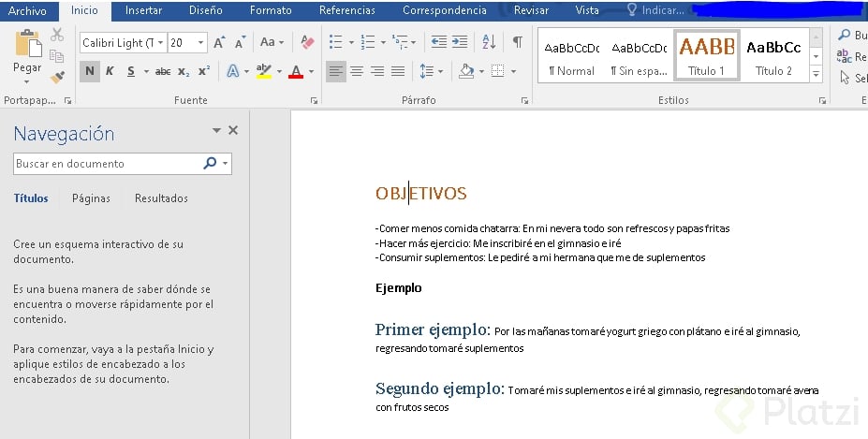Apply the Título 2 style
The width and height of the screenshot is (868, 439).
pyautogui.click(x=773, y=56)
